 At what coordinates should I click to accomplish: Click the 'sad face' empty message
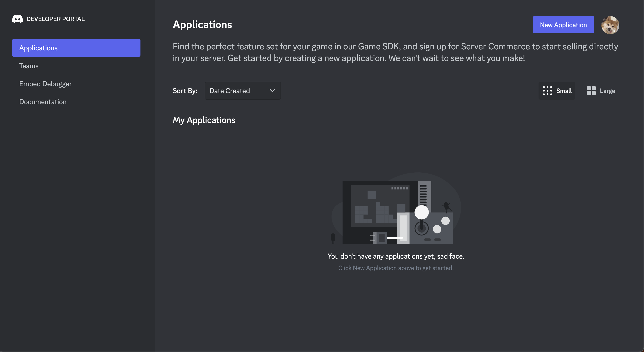point(396,256)
